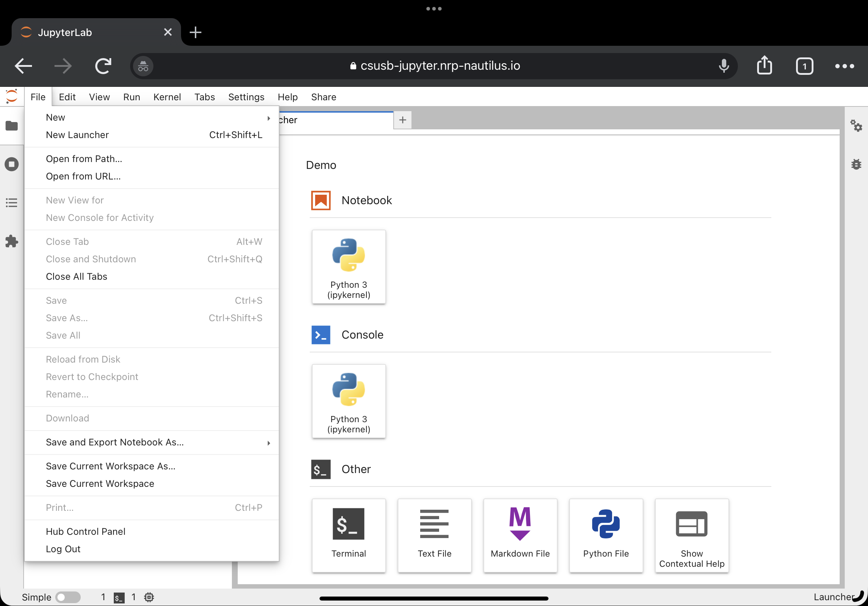Launch Python 3 notebook card
This screenshot has width=868, height=606.
pos(349,267)
